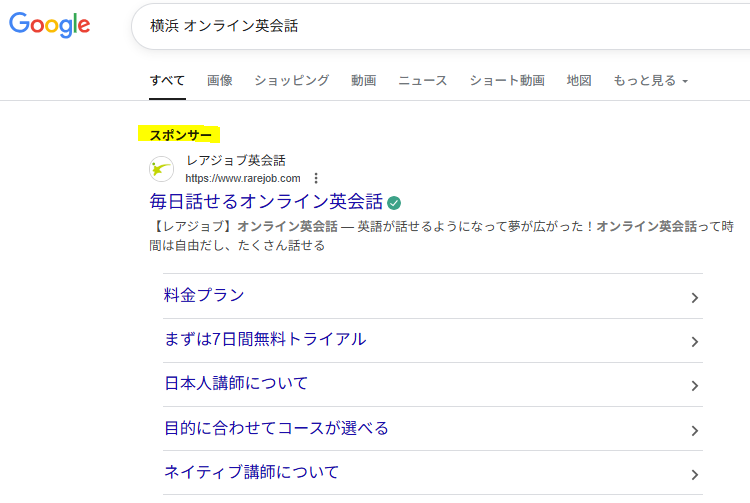This screenshot has width=750, height=503.
Task: Switch to the 地図 tab
Action: 579,81
